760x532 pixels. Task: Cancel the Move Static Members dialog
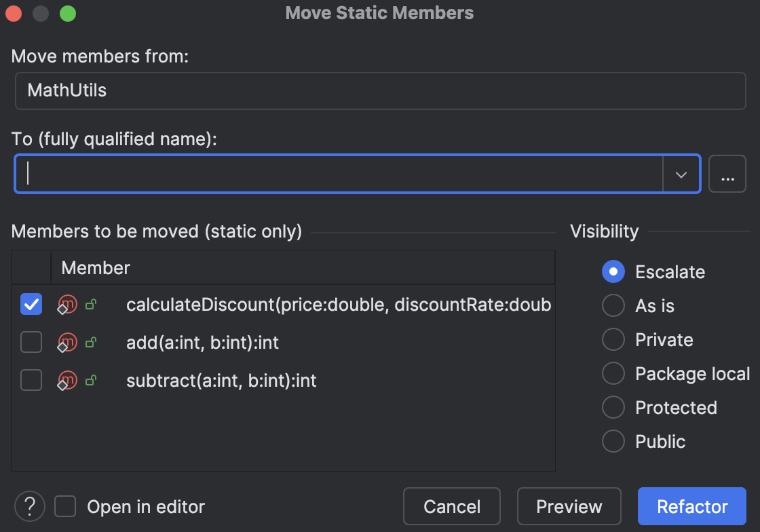pyautogui.click(x=451, y=506)
